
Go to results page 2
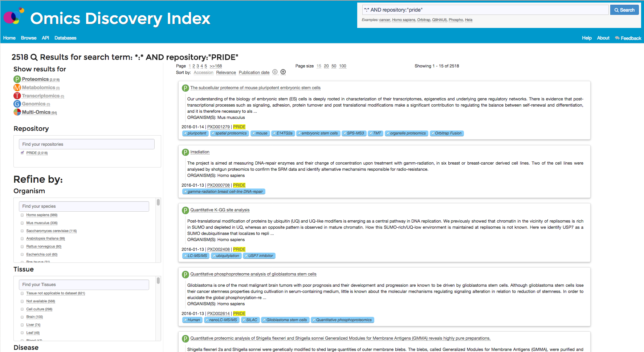193,66
